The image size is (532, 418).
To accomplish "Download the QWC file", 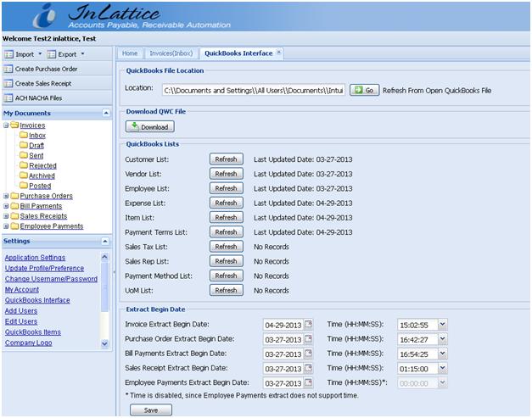I will point(150,126).
